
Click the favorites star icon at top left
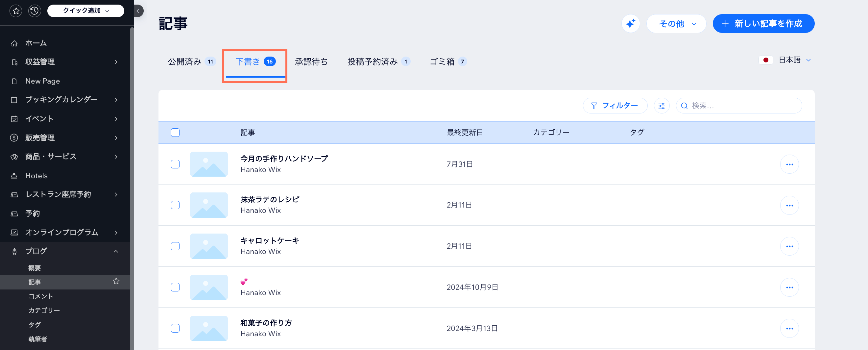click(x=16, y=11)
